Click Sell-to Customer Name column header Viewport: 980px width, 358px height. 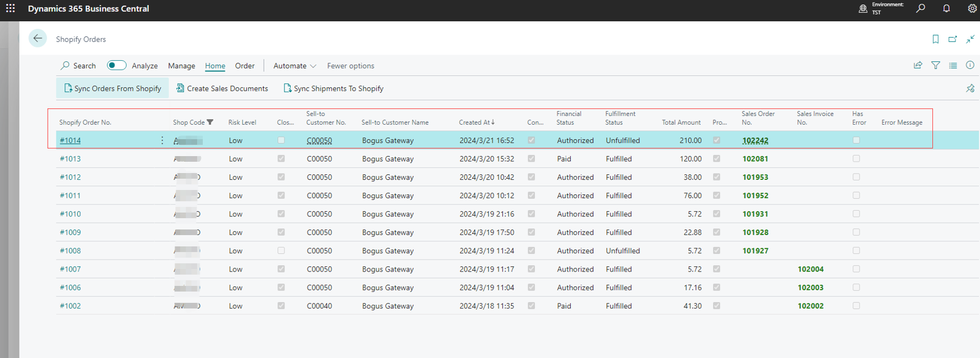click(x=395, y=122)
